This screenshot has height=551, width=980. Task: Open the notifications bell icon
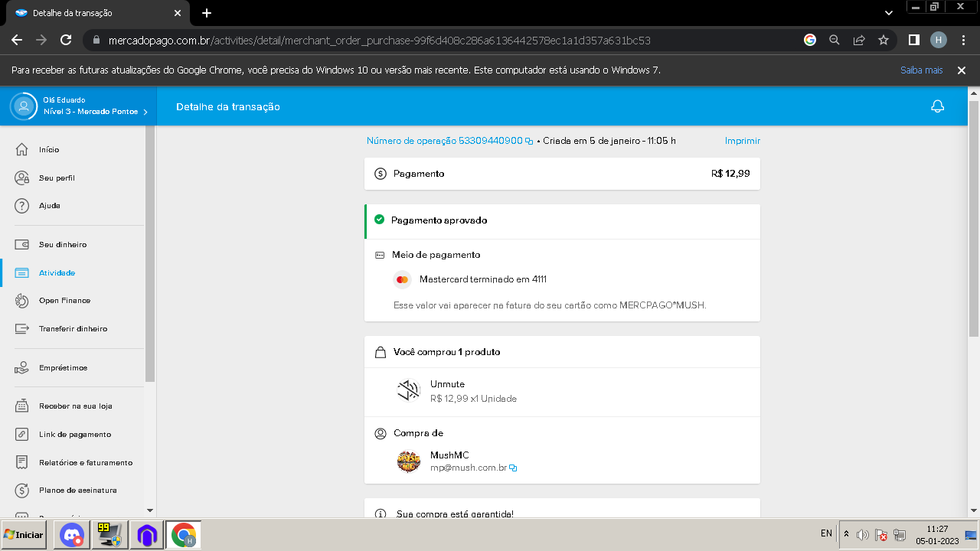[937, 106]
